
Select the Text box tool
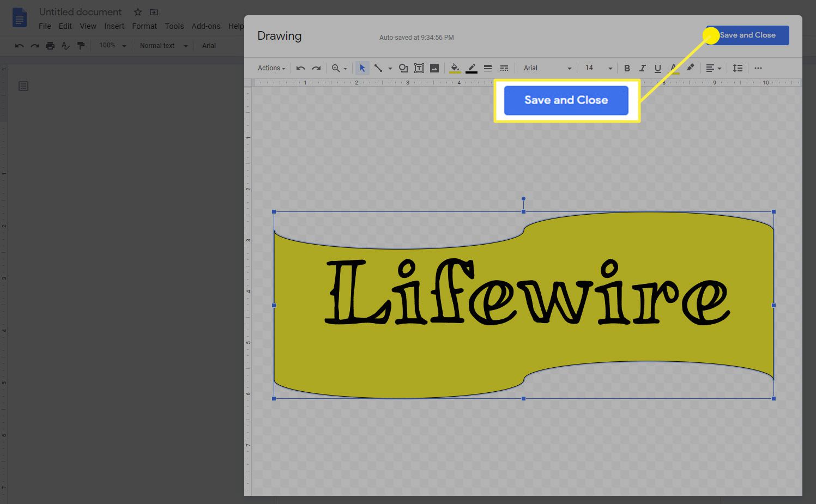tap(419, 68)
